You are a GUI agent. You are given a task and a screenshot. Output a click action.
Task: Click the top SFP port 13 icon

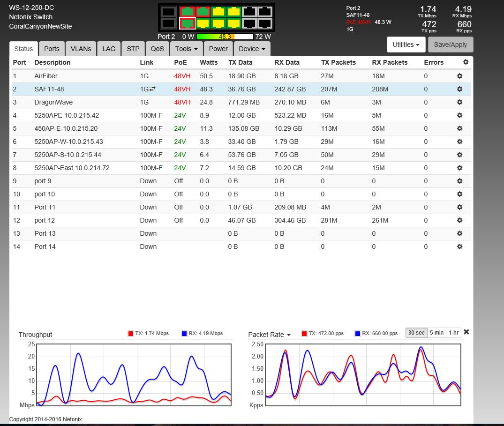[x=169, y=12]
